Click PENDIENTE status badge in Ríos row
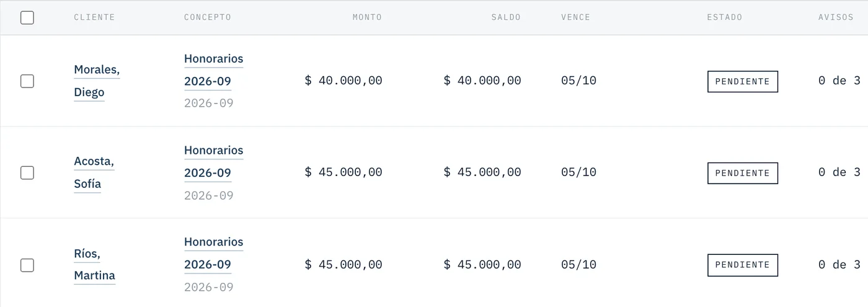 tap(743, 265)
